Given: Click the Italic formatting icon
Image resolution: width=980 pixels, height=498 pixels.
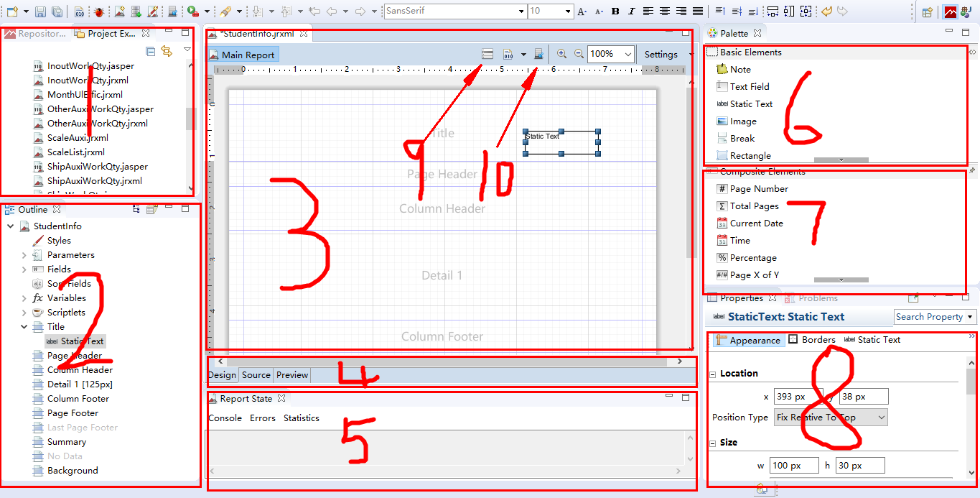Looking at the screenshot, I should [631, 11].
